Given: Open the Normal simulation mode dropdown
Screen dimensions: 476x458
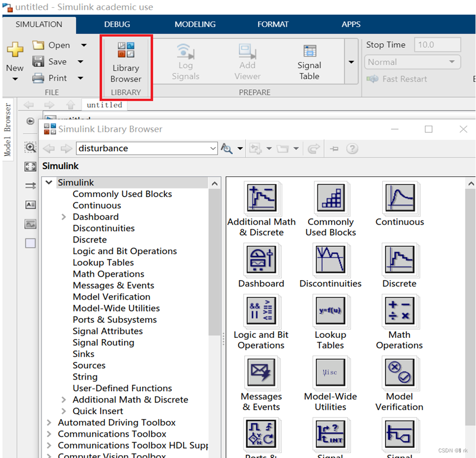Looking at the screenshot, I should coord(412,62).
